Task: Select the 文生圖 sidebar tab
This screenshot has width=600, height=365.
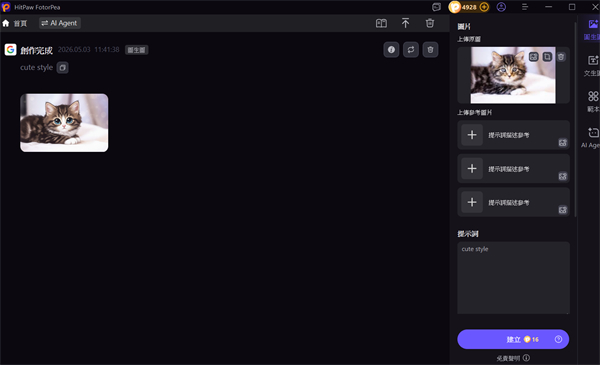Action: (592, 65)
